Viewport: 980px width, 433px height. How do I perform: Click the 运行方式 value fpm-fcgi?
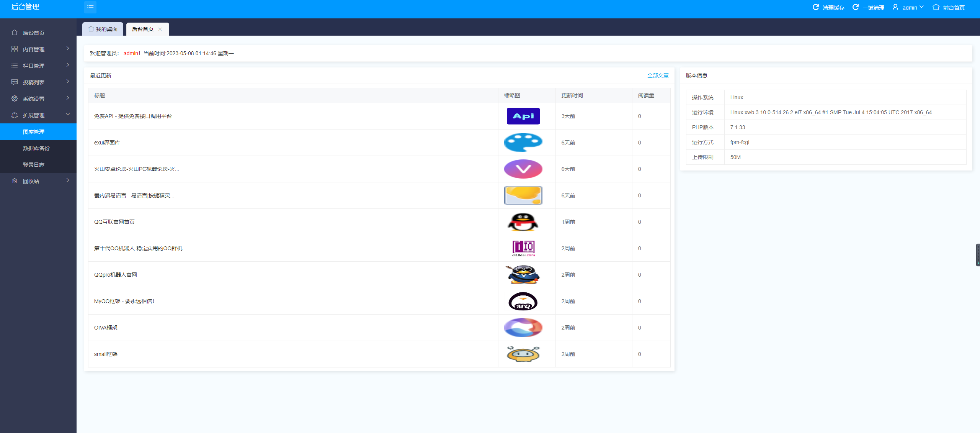tap(740, 142)
